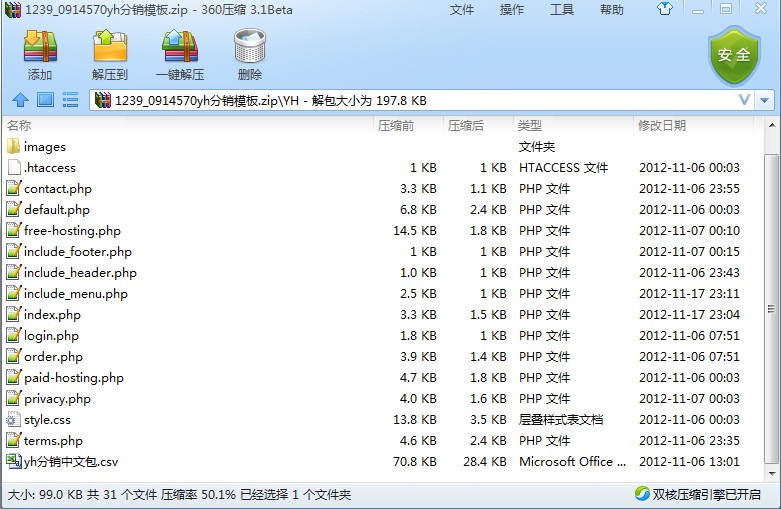This screenshot has width=781, height=509.
Task: Click the index.php file icon
Action: (14, 314)
